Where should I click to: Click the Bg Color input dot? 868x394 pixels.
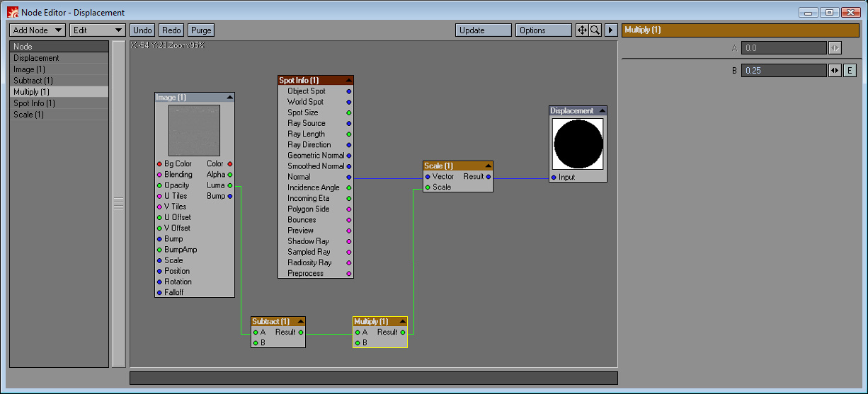tap(159, 164)
